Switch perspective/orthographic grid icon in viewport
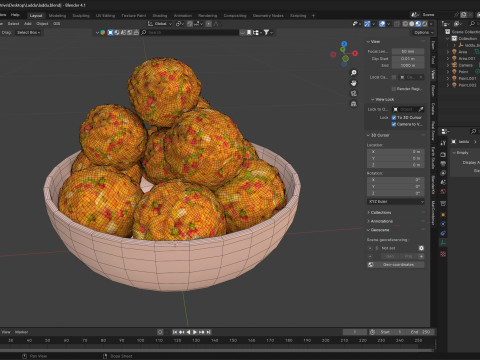Viewport: 480px width, 360px height. (354, 104)
